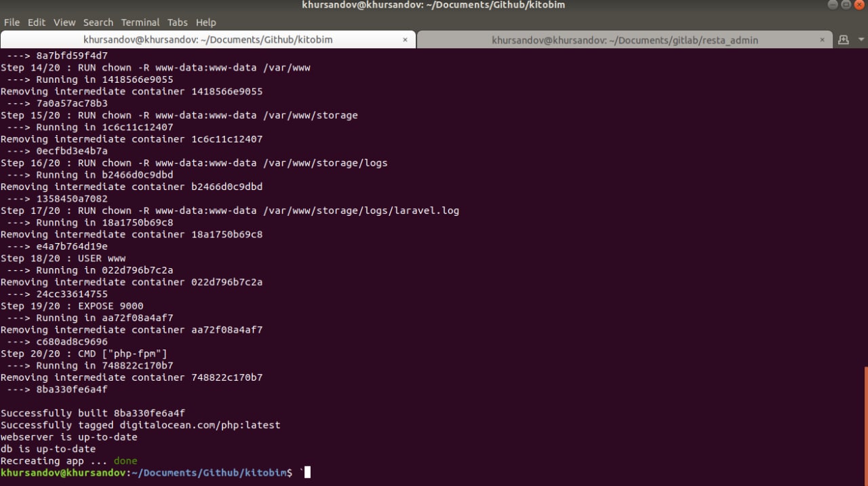Click the 'Step 16/20' storage/logs line

194,163
